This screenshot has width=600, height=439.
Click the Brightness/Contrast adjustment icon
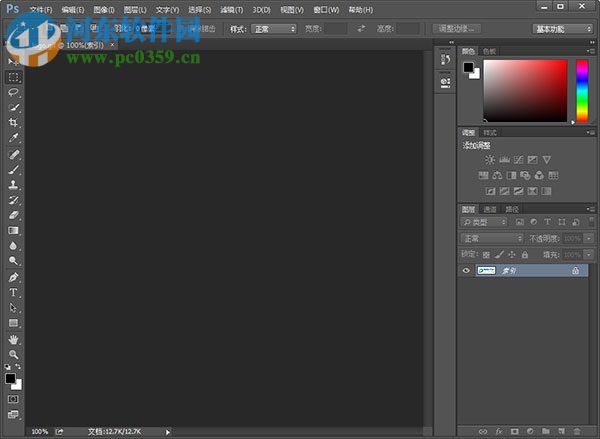pos(490,160)
